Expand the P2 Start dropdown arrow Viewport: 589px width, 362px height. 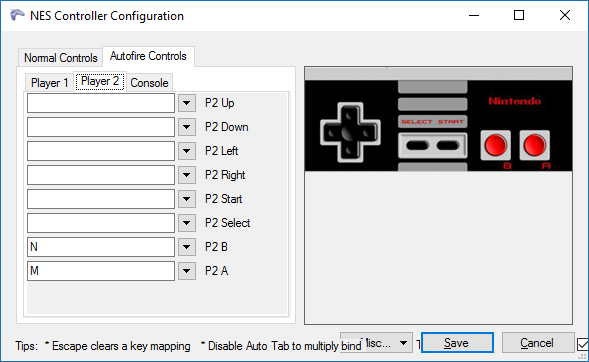187,199
